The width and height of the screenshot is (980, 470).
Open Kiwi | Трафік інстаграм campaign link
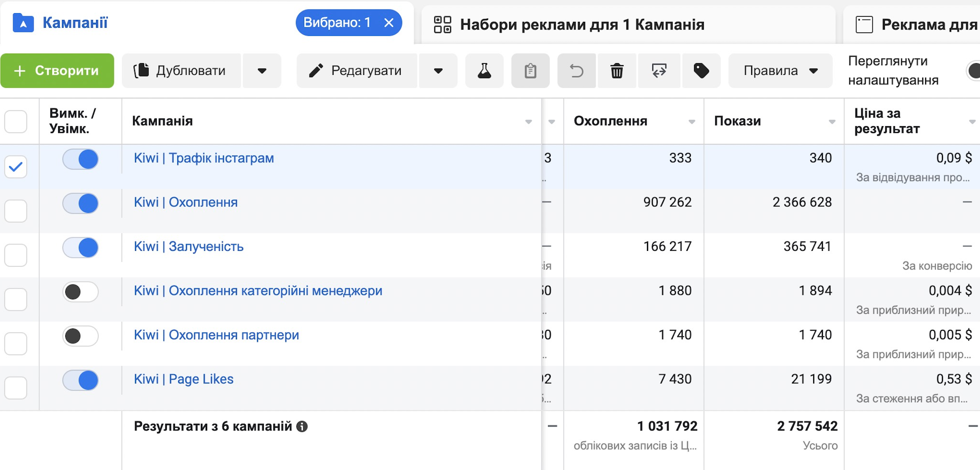[204, 158]
